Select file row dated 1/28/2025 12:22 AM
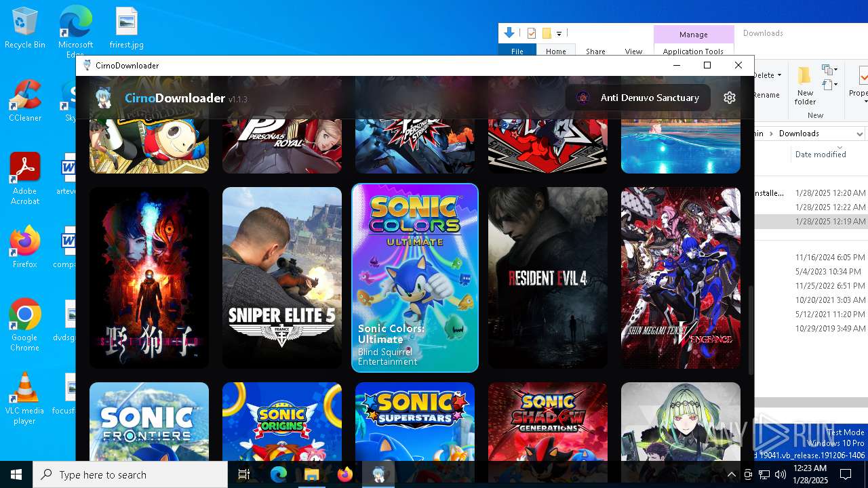The image size is (868, 488). click(810, 207)
